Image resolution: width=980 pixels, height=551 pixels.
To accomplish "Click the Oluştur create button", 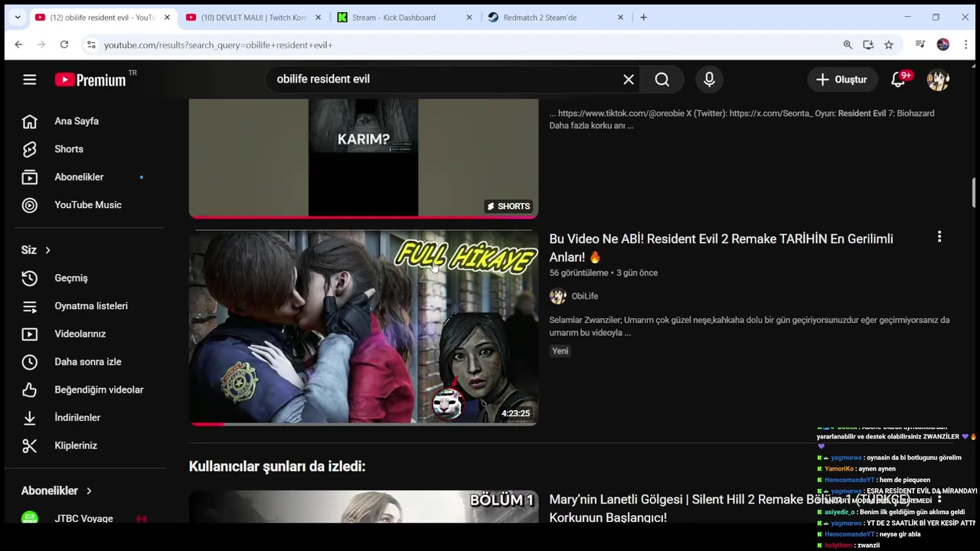I will point(841,80).
